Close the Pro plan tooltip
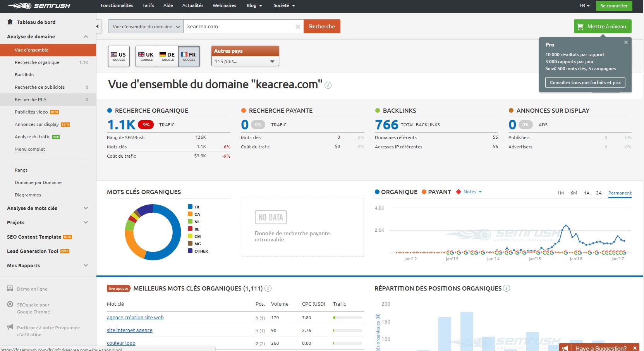 coord(626,42)
